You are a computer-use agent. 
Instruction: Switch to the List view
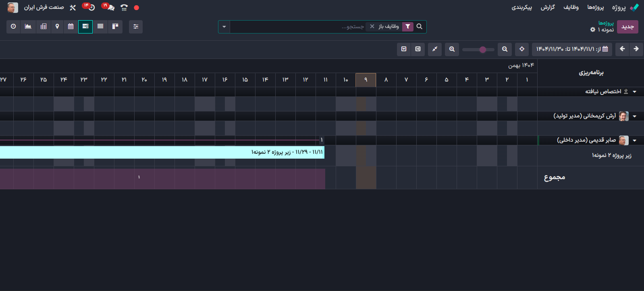pos(100,27)
